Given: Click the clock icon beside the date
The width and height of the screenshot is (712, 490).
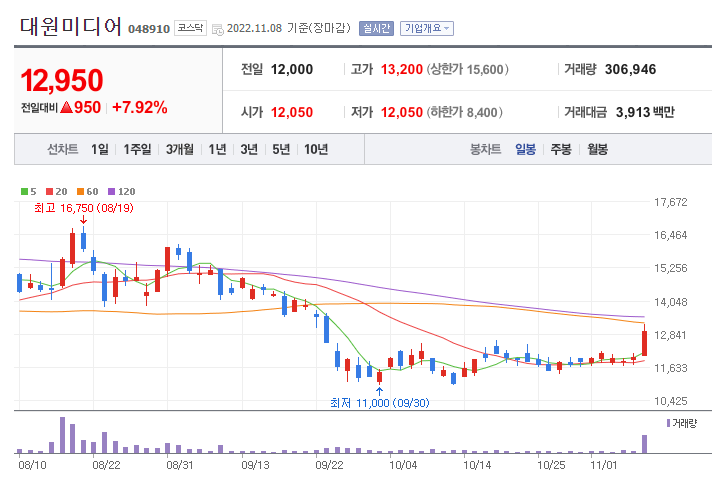Looking at the screenshot, I should click(x=218, y=30).
